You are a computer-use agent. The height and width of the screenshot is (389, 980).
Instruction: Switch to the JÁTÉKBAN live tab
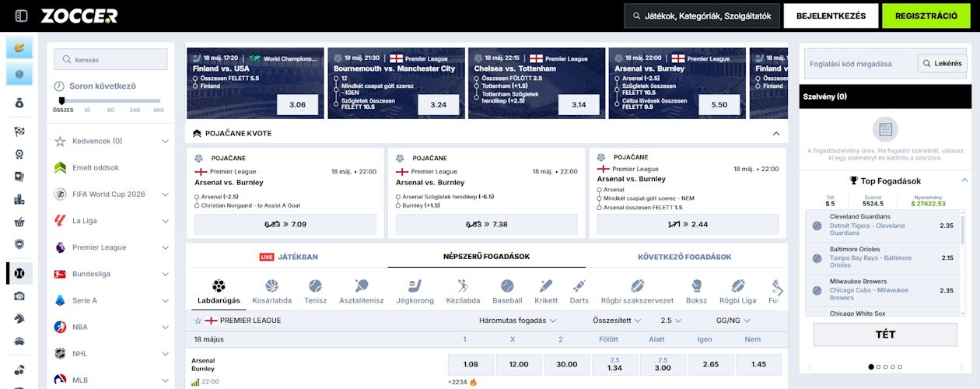point(288,257)
